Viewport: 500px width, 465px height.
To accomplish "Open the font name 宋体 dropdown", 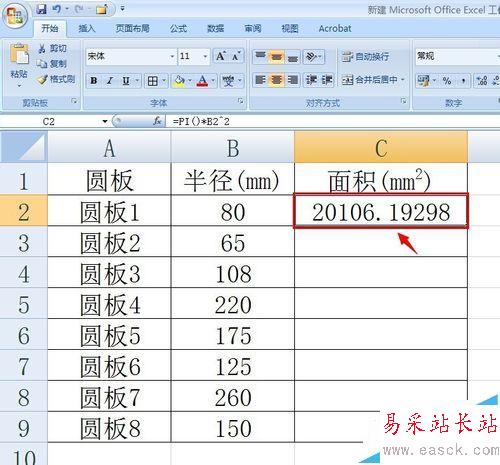I will (172, 56).
